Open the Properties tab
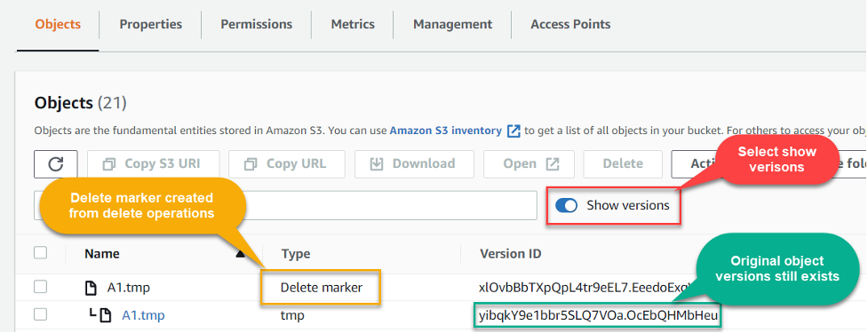This screenshot has width=868, height=333. 150,24
